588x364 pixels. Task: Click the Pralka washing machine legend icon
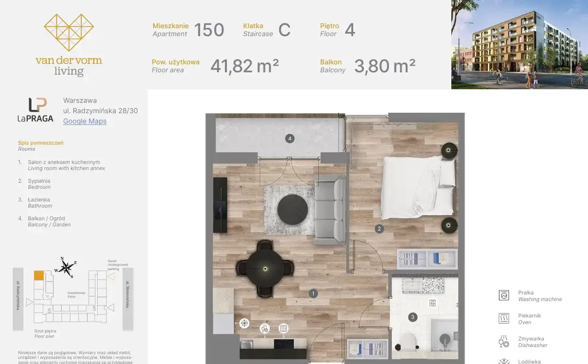[x=504, y=295]
